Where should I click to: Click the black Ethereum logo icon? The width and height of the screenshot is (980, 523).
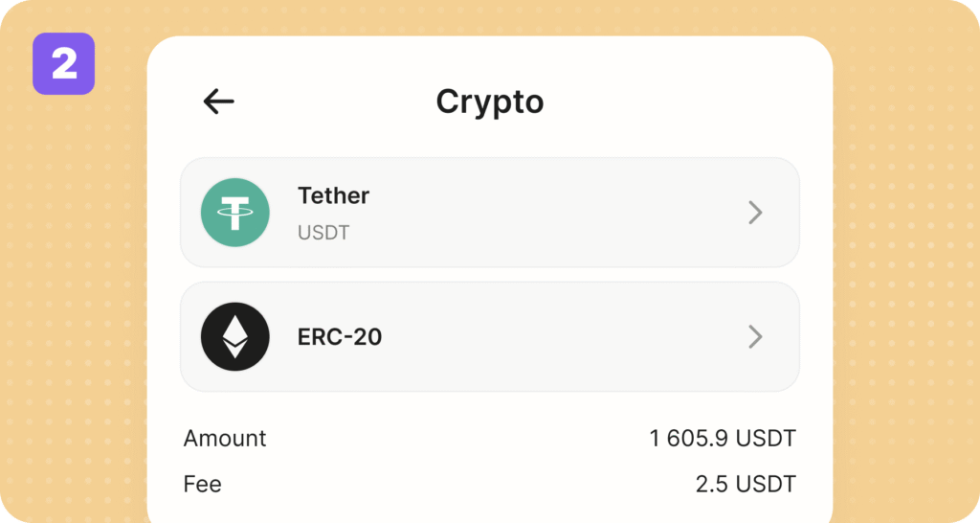[235, 336]
